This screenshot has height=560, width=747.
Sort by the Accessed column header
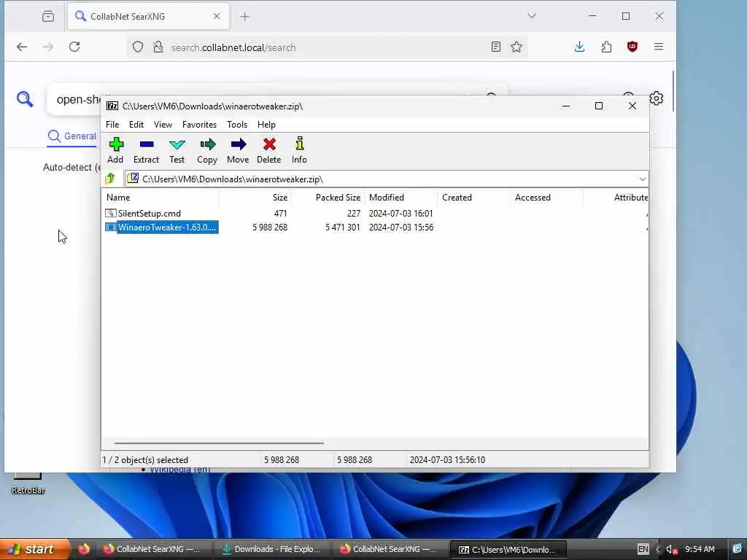click(547, 197)
